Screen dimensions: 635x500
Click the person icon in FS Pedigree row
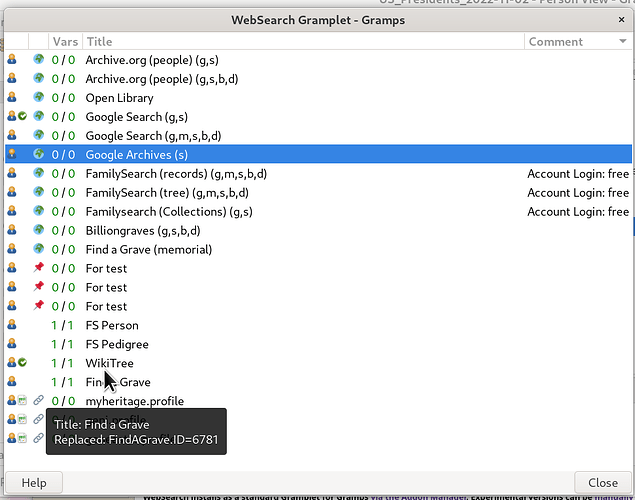coord(12,344)
